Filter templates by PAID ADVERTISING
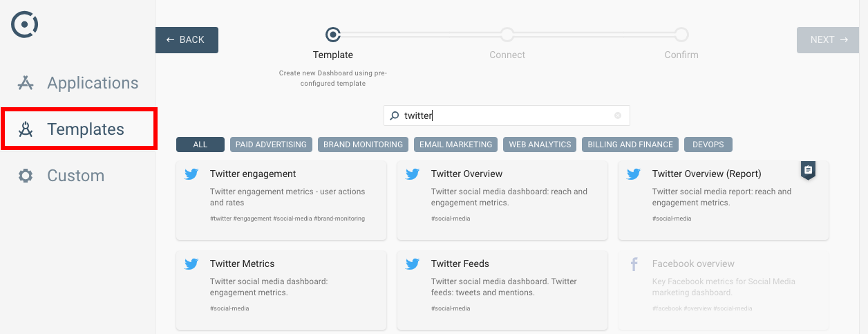868x334 pixels. [271, 145]
